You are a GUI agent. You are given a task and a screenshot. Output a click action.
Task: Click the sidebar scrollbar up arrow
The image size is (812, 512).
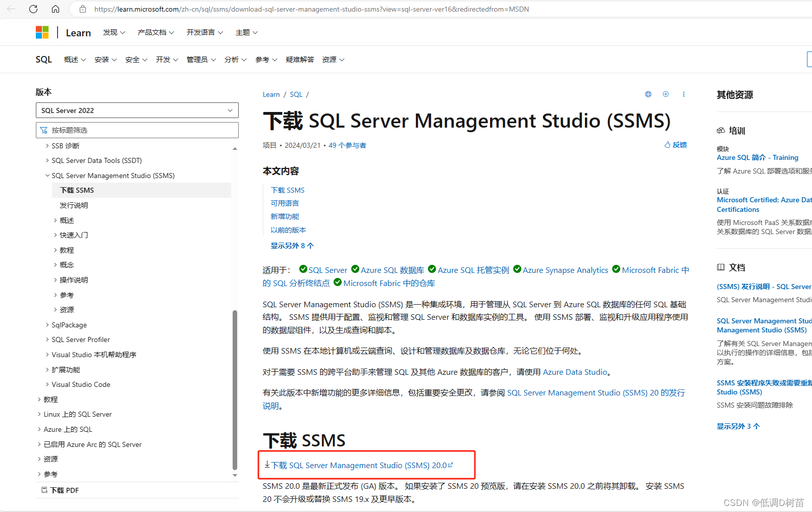click(x=235, y=148)
